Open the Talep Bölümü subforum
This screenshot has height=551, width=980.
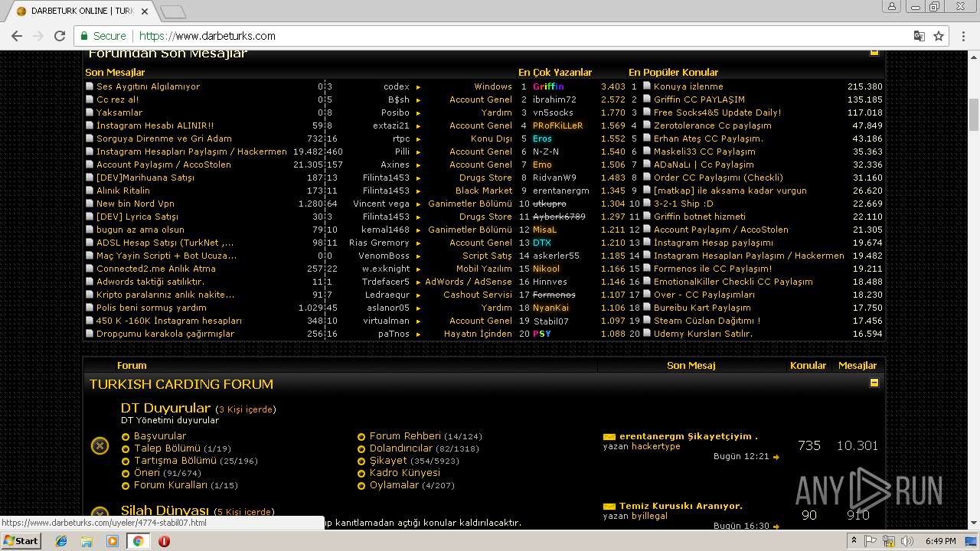point(167,448)
